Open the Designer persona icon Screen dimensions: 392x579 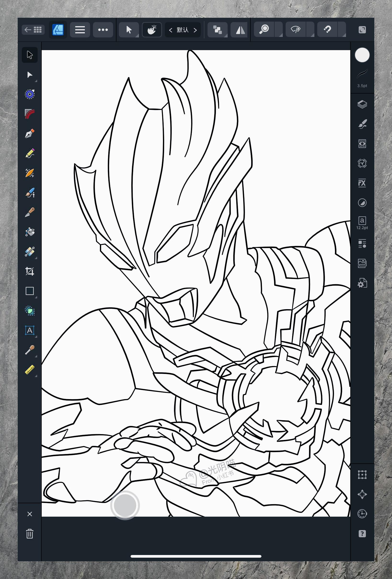[x=58, y=30]
